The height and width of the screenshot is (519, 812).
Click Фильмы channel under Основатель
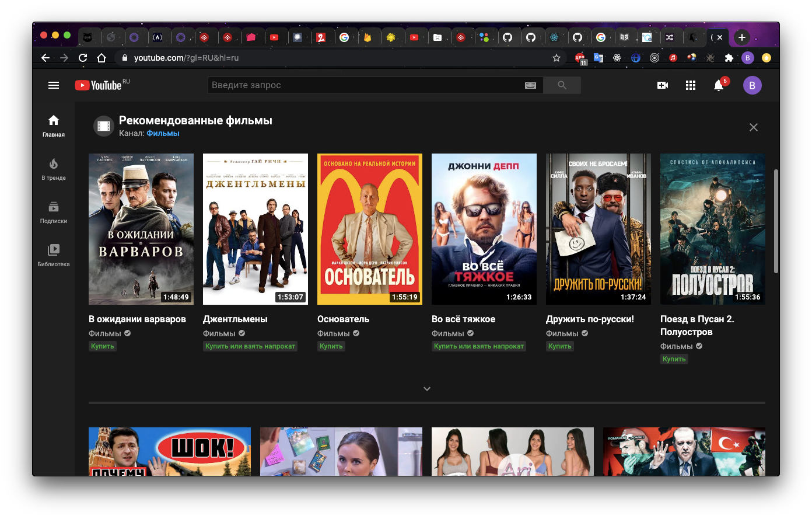pyautogui.click(x=334, y=333)
